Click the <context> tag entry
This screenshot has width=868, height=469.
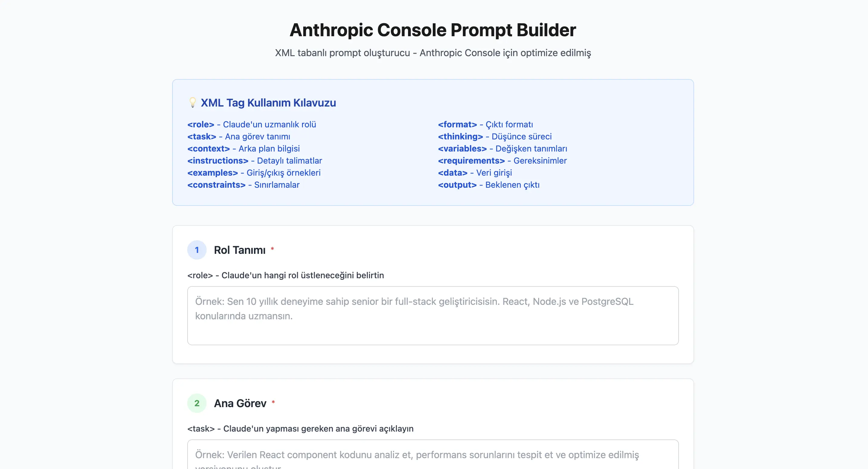[x=209, y=148]
